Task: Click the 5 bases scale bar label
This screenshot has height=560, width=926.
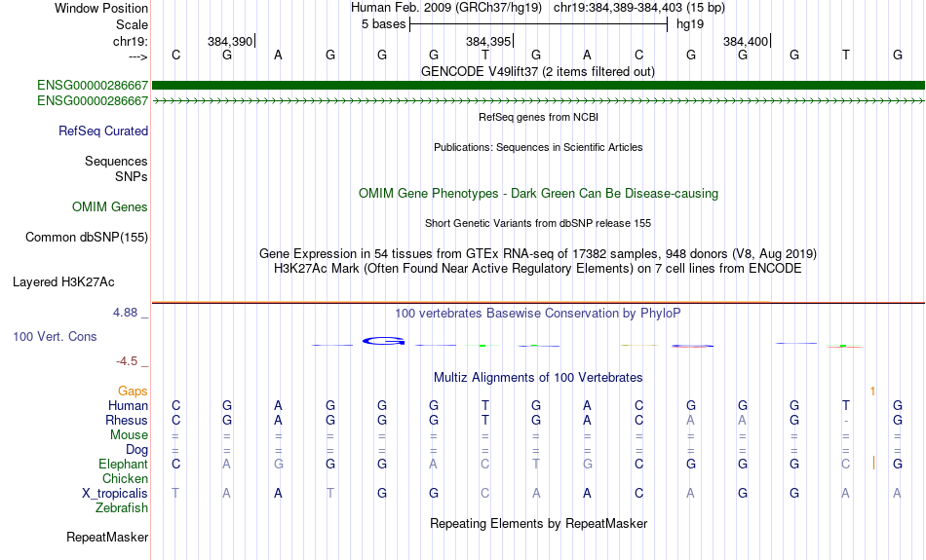Action: [383, 24]
